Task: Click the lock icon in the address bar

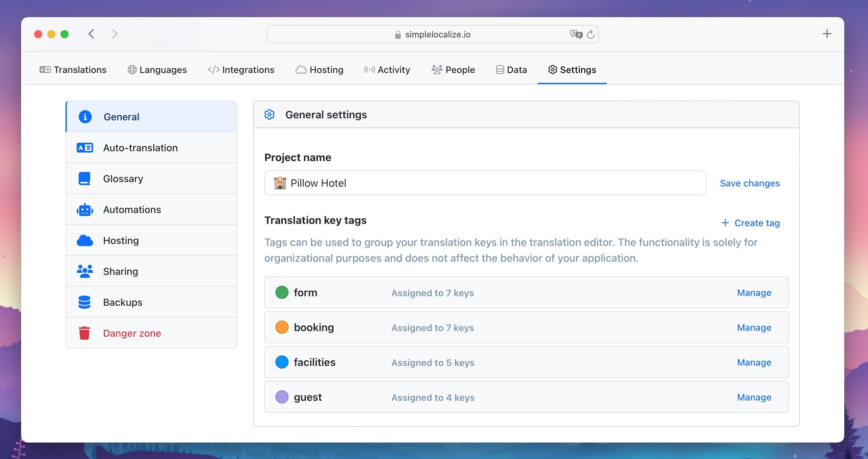Action: [x=398, y=35]
